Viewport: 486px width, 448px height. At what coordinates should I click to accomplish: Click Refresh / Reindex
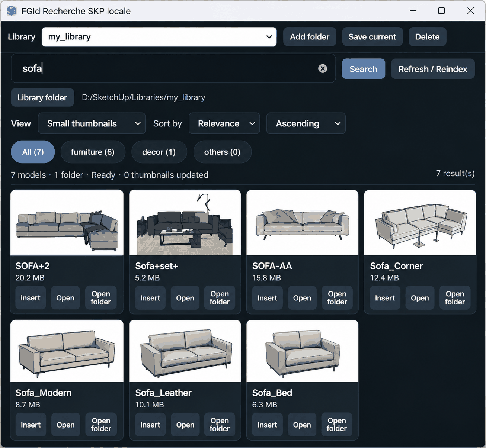[433, 69]
